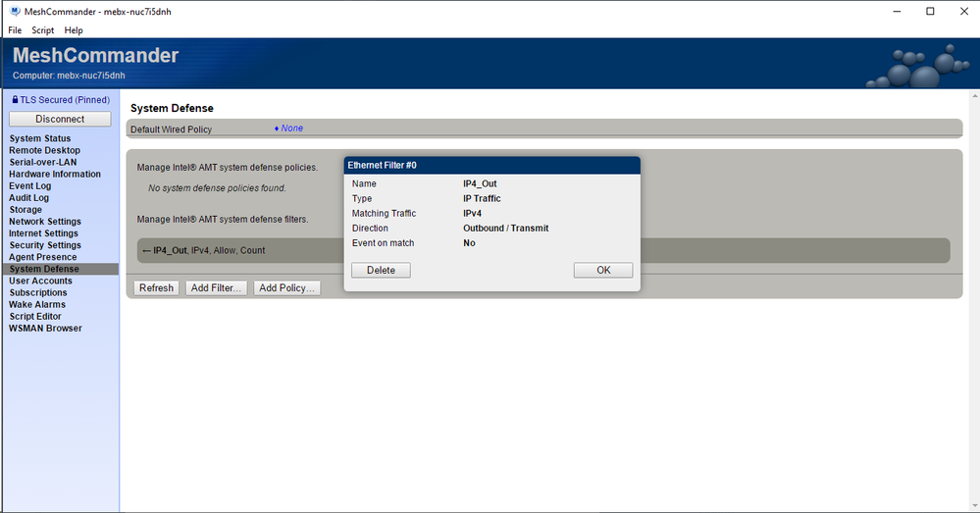Viewport: 980px width, 513px height.
Task: Click the Add Filter... button
Action: 216,288
